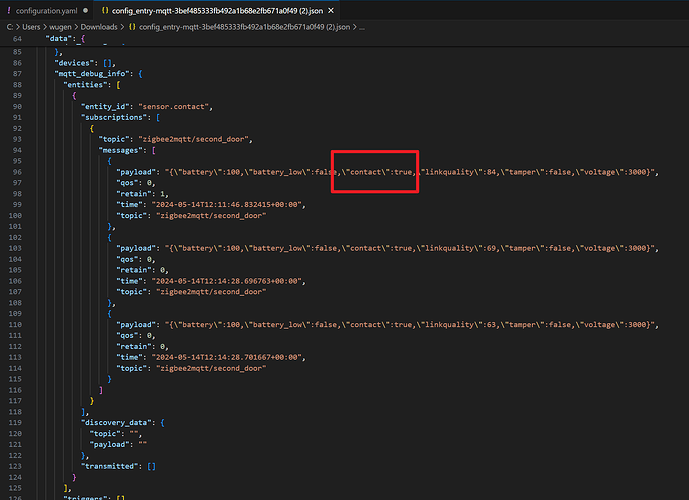Click time value 2024-05-14T12:14:28.701667+00:00

226,357
